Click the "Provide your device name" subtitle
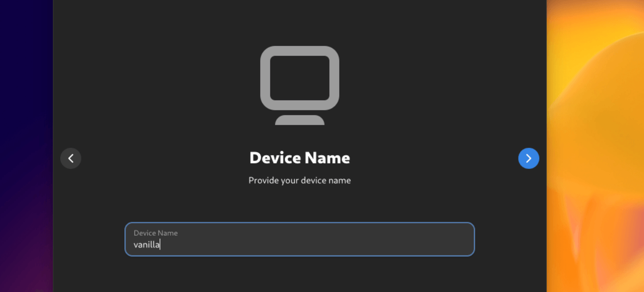Screen dimensions: 644x292 tap(300, 180)
